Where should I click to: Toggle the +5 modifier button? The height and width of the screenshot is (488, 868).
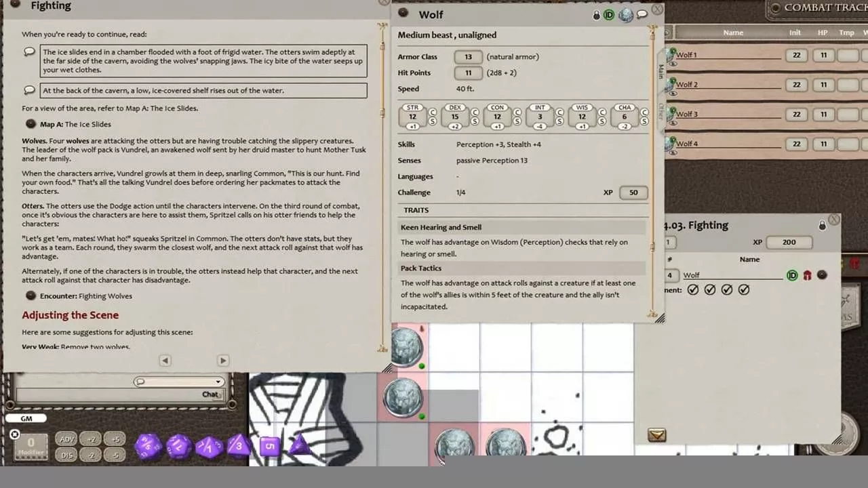point(115,439)
